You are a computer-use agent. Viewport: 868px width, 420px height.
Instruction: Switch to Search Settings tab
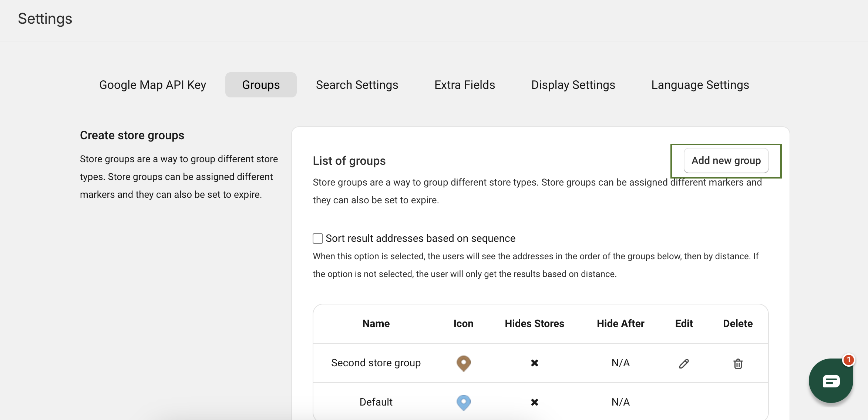pyautogui.click(x=357, y=85)
